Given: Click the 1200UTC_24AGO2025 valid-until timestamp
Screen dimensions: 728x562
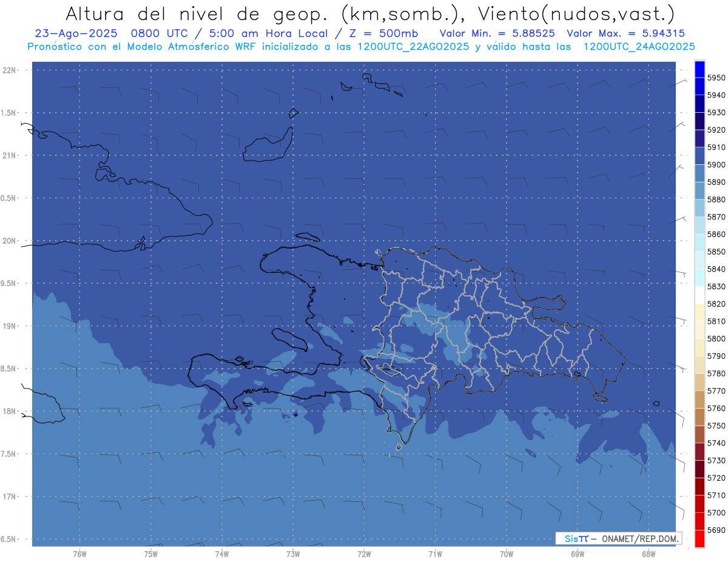Looking at the screenshot, I should (x=639, y=47).
